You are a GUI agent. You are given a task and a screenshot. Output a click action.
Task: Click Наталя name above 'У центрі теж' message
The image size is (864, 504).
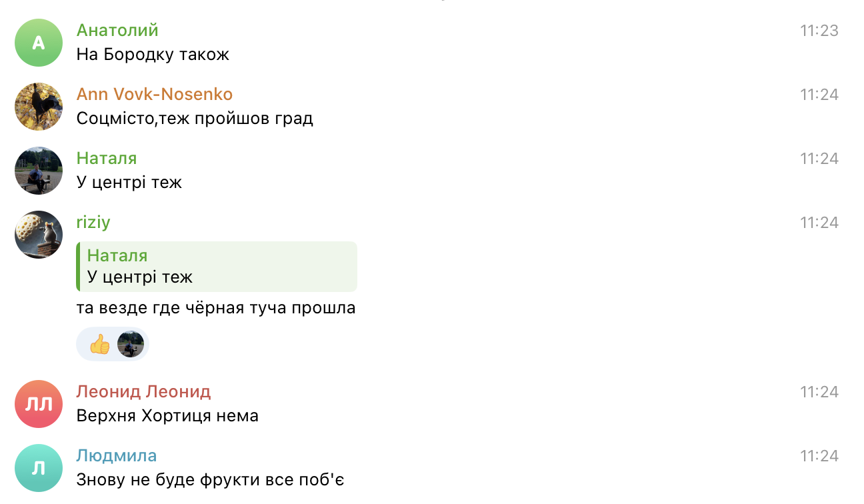click(107, 158)
